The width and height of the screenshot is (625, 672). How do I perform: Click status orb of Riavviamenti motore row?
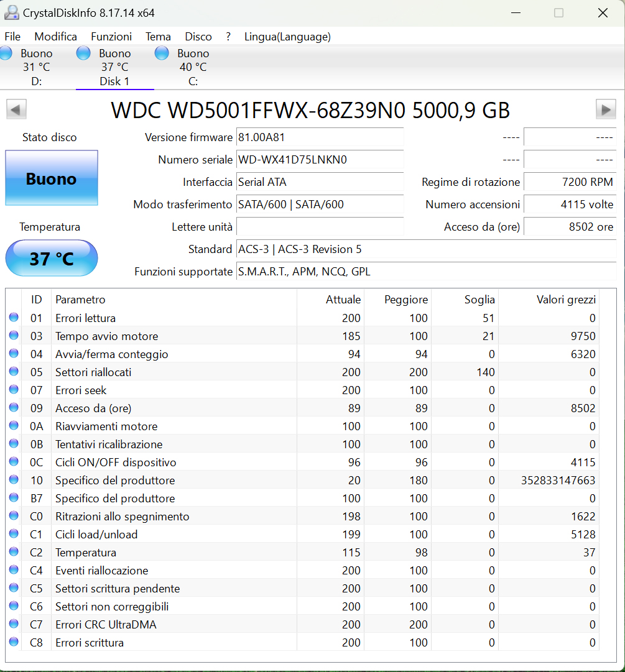[14, 425]
